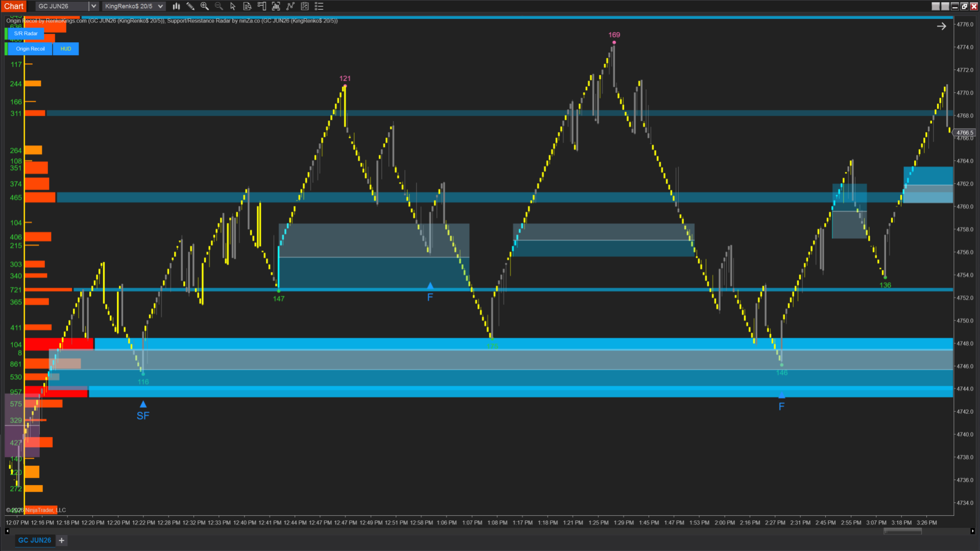Open the bar type chart style icon
This screenshot has height=551, width=980.
click(176, 6)
